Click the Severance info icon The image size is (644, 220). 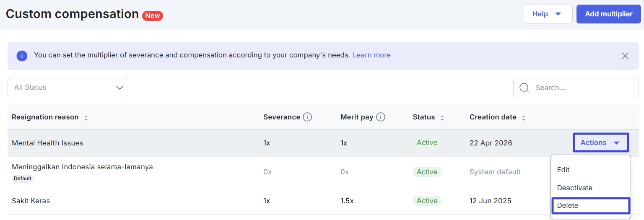(307, 117)
